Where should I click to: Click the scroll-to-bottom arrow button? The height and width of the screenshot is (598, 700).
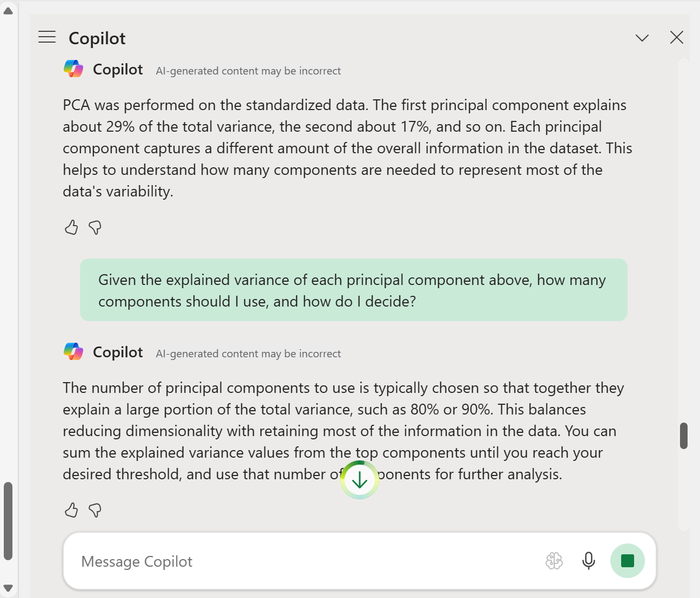(x=360, y=480)
